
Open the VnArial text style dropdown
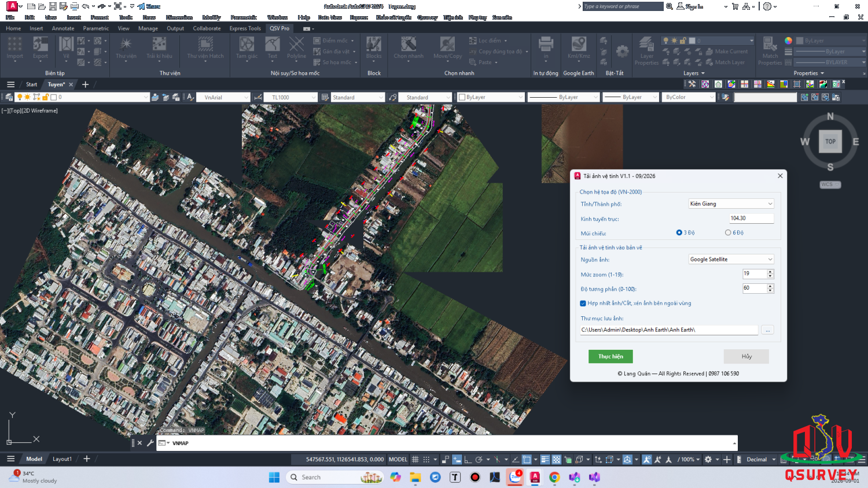click(223, 97)
